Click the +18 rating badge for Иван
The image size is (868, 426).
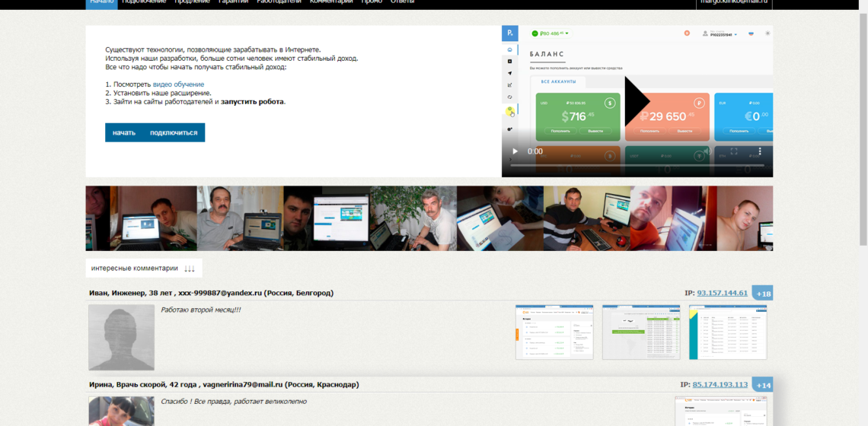coord(762,294)
